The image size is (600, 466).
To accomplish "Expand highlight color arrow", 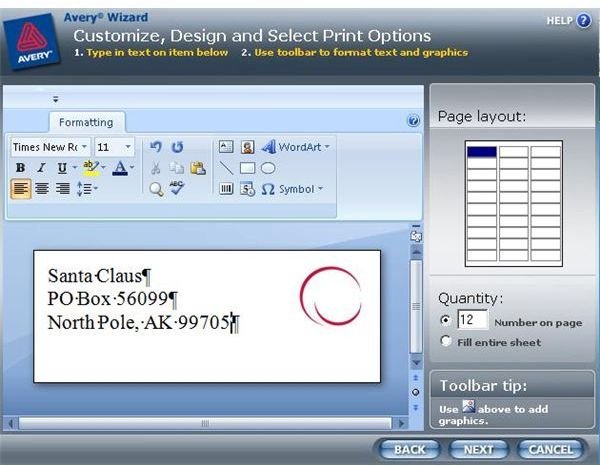I will pyautogui.click(x=103, y=168).
